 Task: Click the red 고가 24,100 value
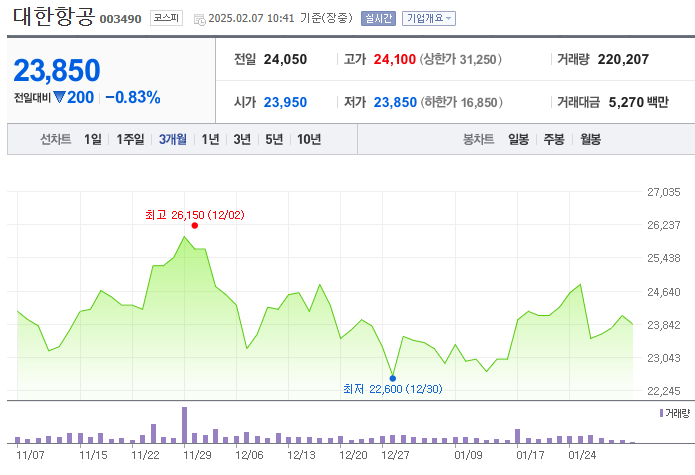(394, 59)
